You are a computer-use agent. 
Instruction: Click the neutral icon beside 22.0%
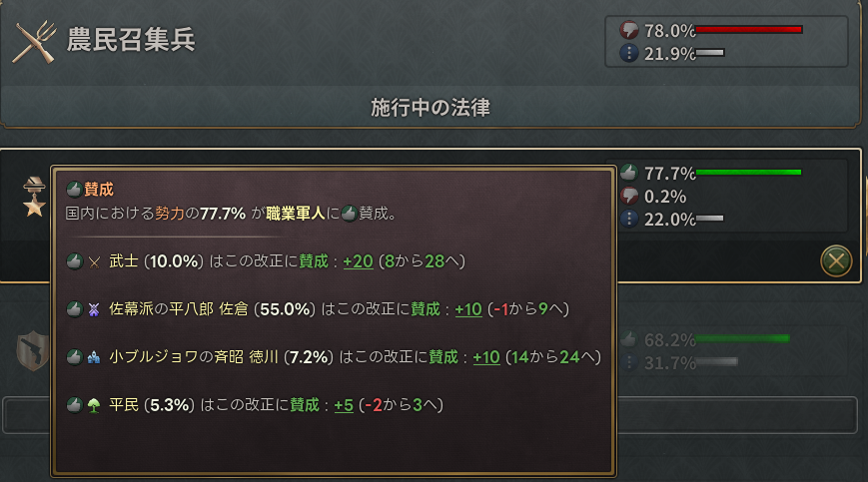pos(629,220)
